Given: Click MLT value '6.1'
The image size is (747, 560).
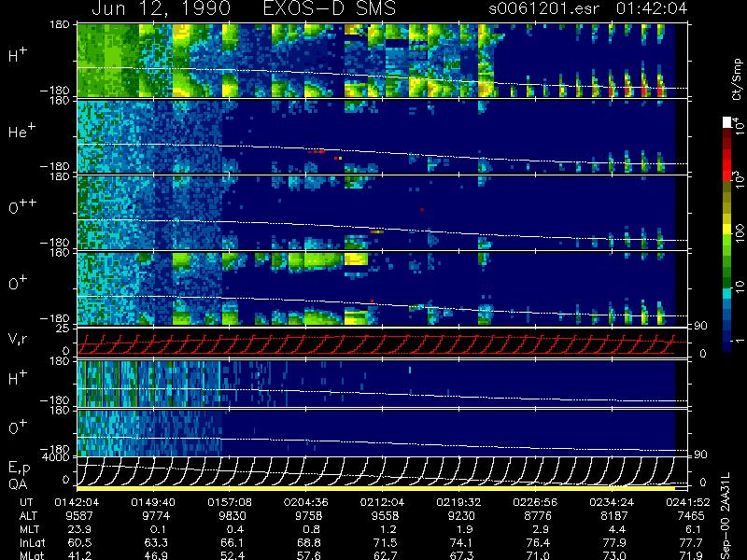Looking at the screenshot, I should tap(694, 529).
